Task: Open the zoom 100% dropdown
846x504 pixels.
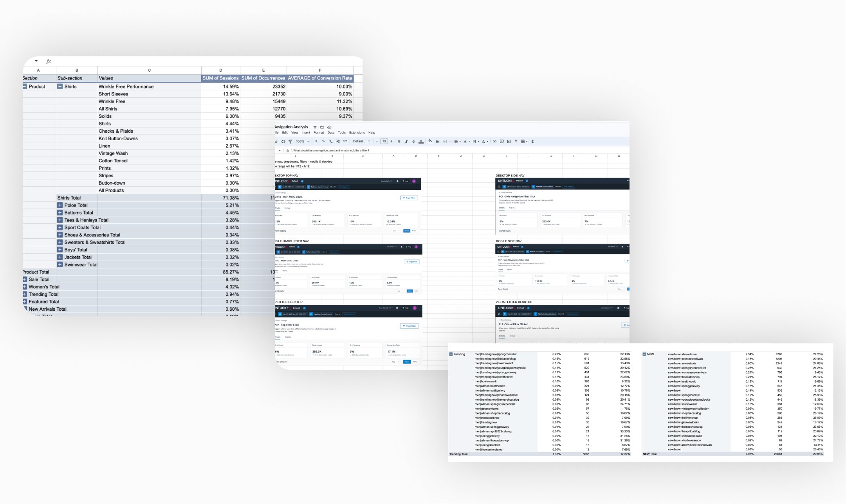Action: (x=302, y=142)
